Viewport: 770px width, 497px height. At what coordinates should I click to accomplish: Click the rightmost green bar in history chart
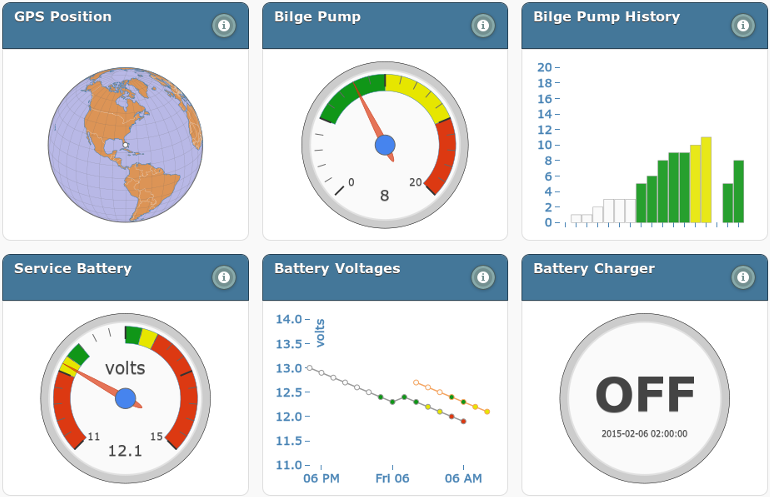click(x=739, y=191)
